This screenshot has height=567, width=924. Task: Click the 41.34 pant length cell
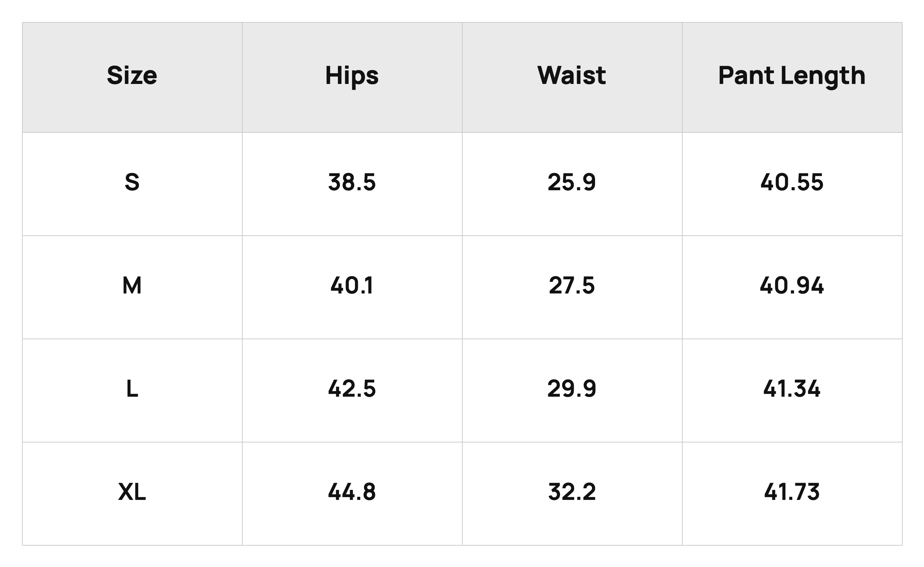(x=792, y=390)
